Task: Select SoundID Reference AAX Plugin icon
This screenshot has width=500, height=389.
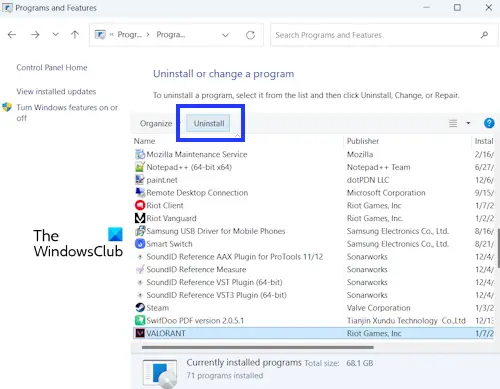Action: 140,257
